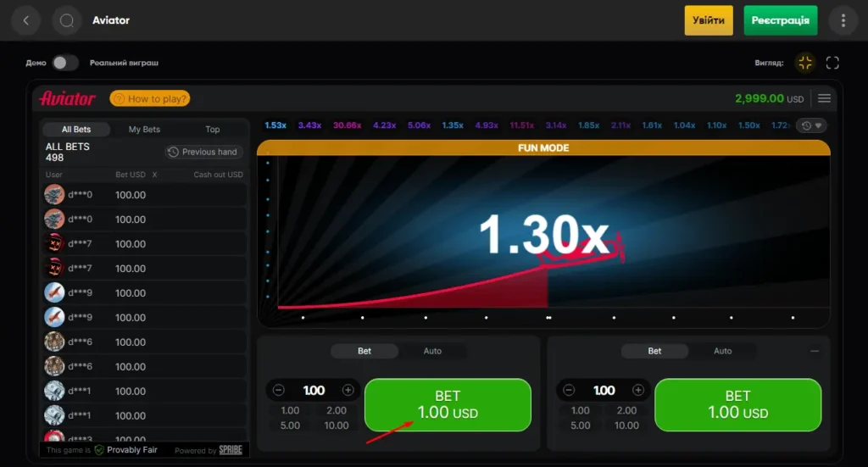Click the Aviator logo
868x467 pixels.
[x=68, y=98]
